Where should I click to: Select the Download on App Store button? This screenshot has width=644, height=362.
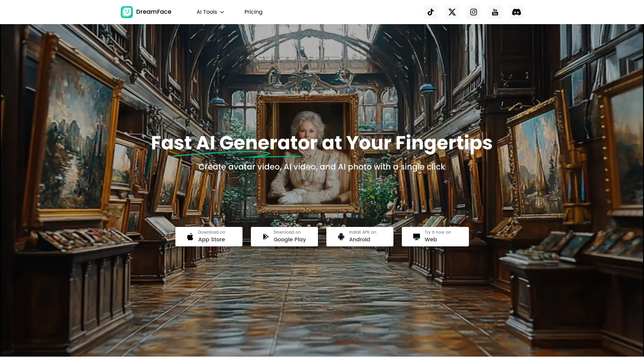pos(209,237)
